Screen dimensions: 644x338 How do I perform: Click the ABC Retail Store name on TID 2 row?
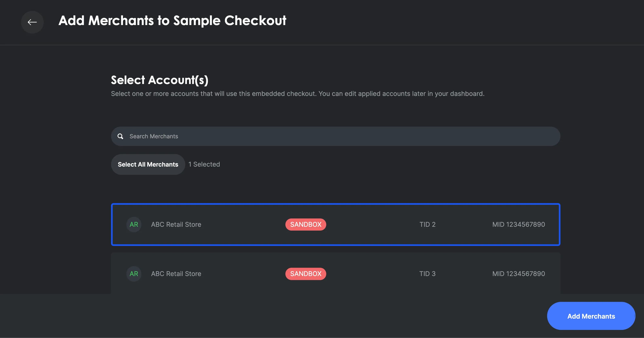coord(176,224)
